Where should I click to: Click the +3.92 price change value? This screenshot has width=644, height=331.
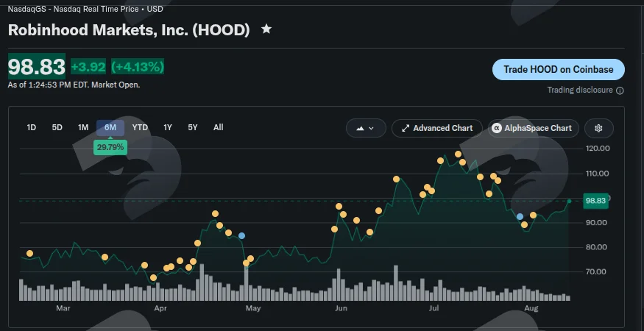[x=88, y=66]
